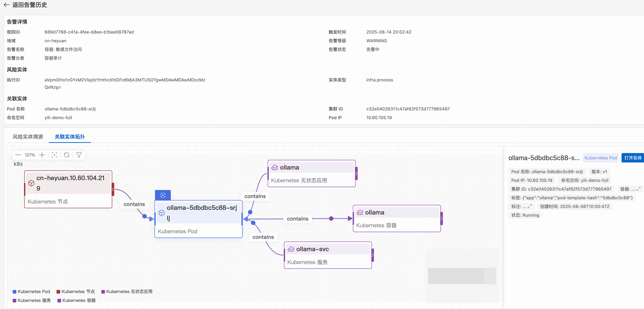Click the zoom out minus icon
The image size is (644, 309).
pos(18,155)
